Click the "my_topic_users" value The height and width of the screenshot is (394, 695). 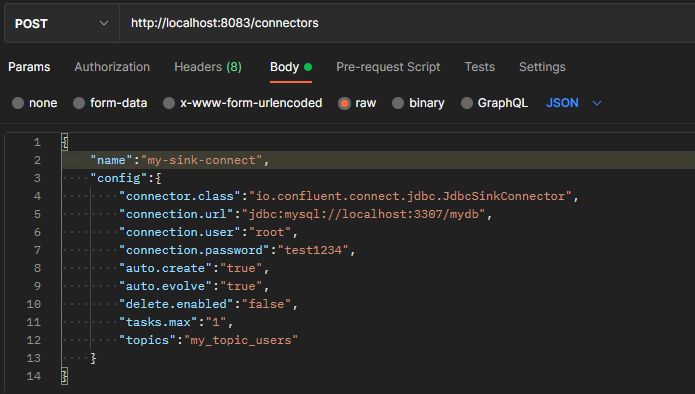tap(241, 340)
